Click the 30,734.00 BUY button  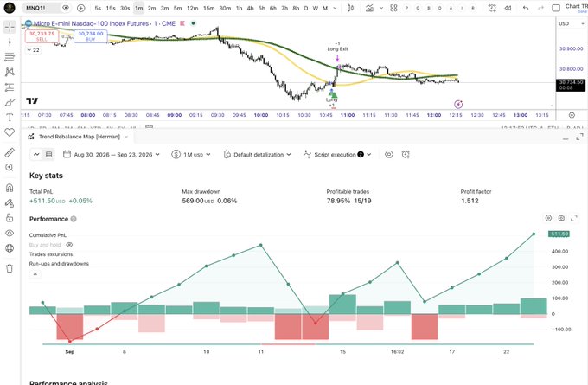[91, 36]
